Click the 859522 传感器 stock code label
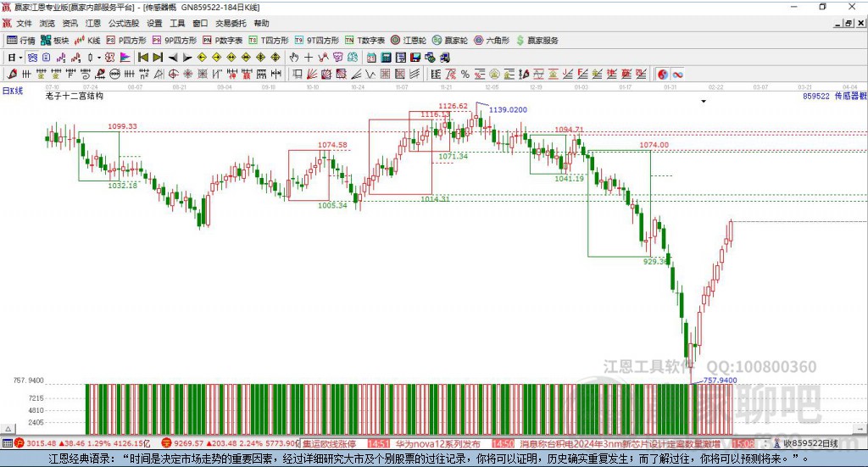Image resolution: width=868 pixels, height=467 pixels. (x=835, y=96)
